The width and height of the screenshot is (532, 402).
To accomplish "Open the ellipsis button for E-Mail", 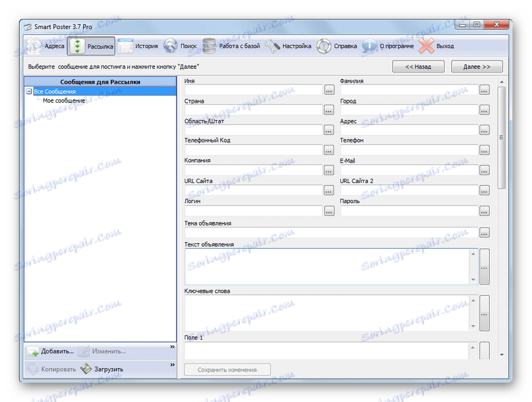I will (484, 170).
